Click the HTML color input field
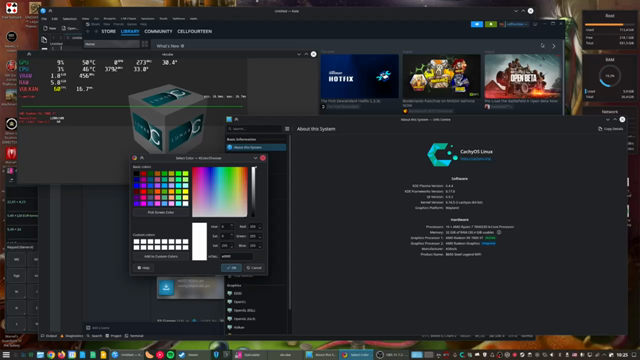This screenshot has height=360, width=640. (x=236, y=256)
